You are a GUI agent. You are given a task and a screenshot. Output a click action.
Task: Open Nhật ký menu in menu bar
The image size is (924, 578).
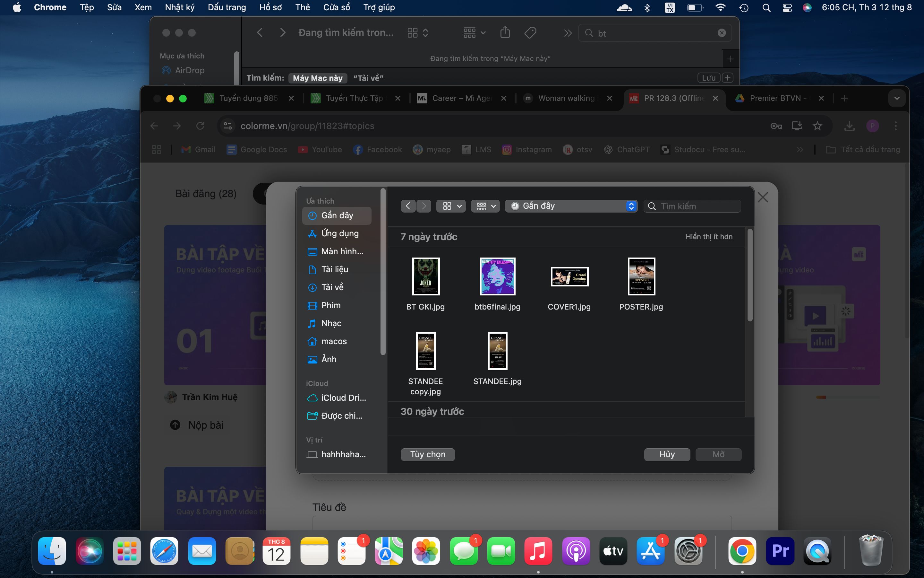pos(180,8)
